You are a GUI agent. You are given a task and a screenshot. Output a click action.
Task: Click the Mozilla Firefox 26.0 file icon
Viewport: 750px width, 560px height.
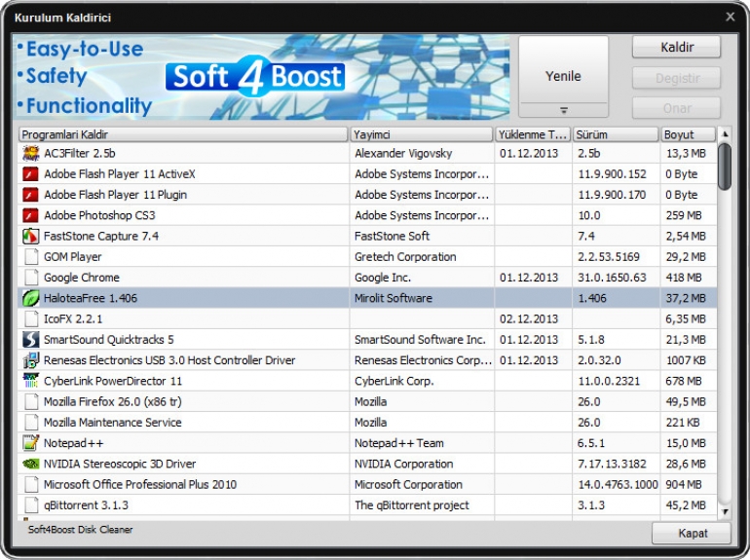click(31, 401)
